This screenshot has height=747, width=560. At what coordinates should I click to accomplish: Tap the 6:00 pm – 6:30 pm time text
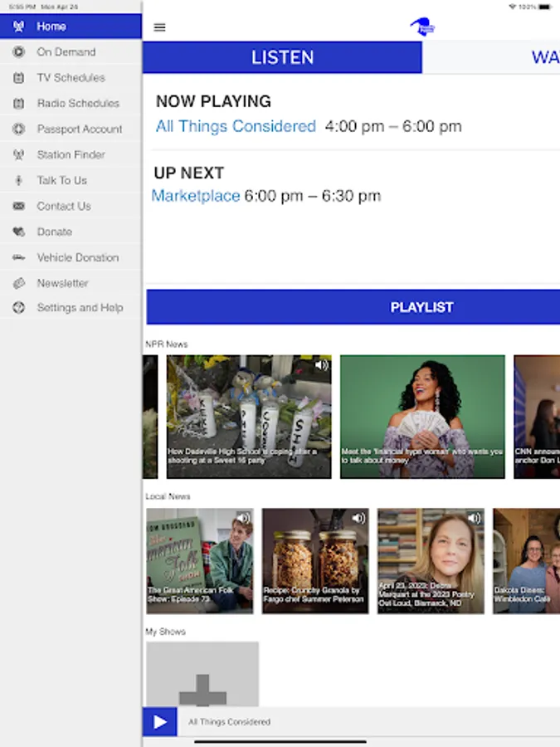pyautogui.click(x=313, y=196)
